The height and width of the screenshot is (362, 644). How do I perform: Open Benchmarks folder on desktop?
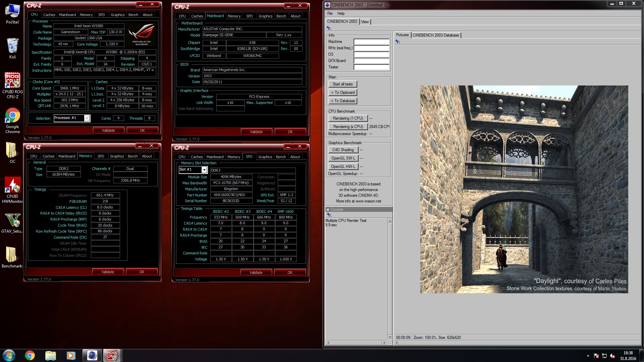pos(12,257)
